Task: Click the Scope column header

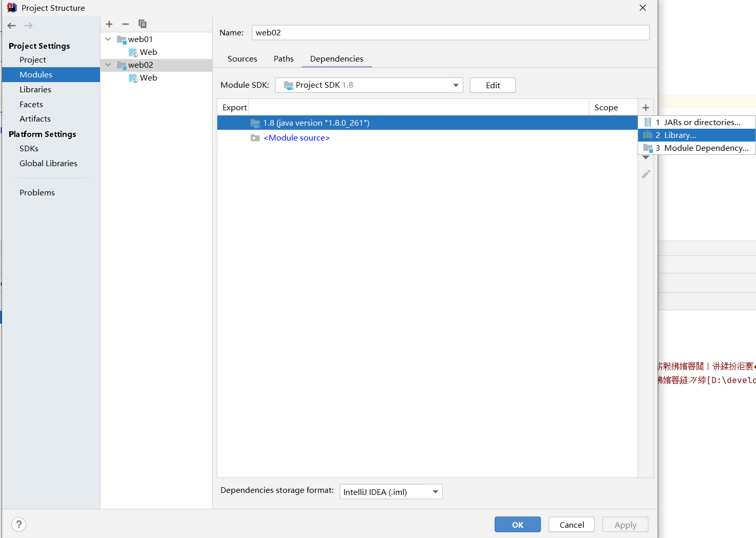Action: point(606,108)
